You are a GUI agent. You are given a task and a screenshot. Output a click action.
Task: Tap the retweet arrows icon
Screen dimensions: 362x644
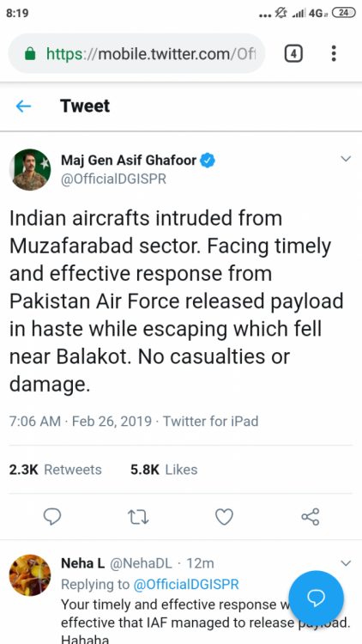point(138,517)
